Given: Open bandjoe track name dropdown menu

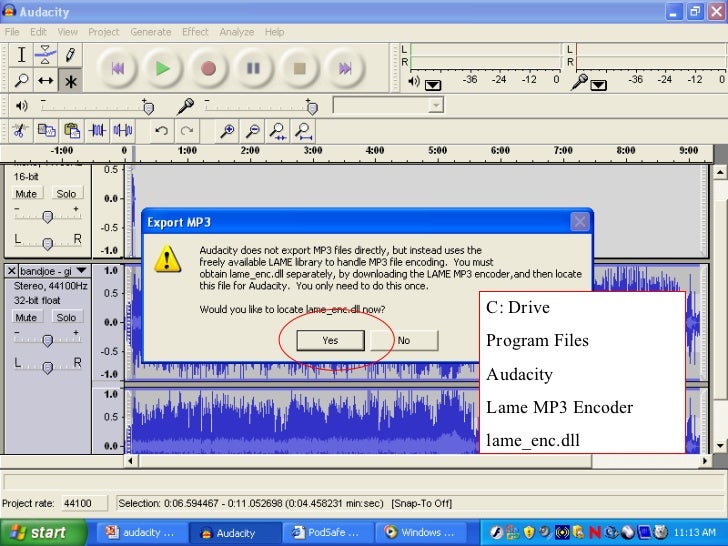Looking at the screenshot, I should coord(82,271).
